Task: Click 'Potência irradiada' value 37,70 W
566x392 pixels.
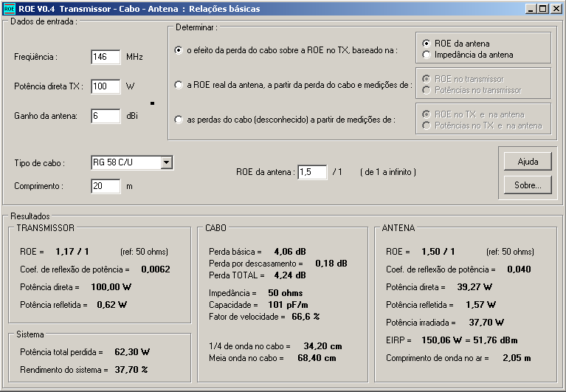Action: tap(486, 323)
